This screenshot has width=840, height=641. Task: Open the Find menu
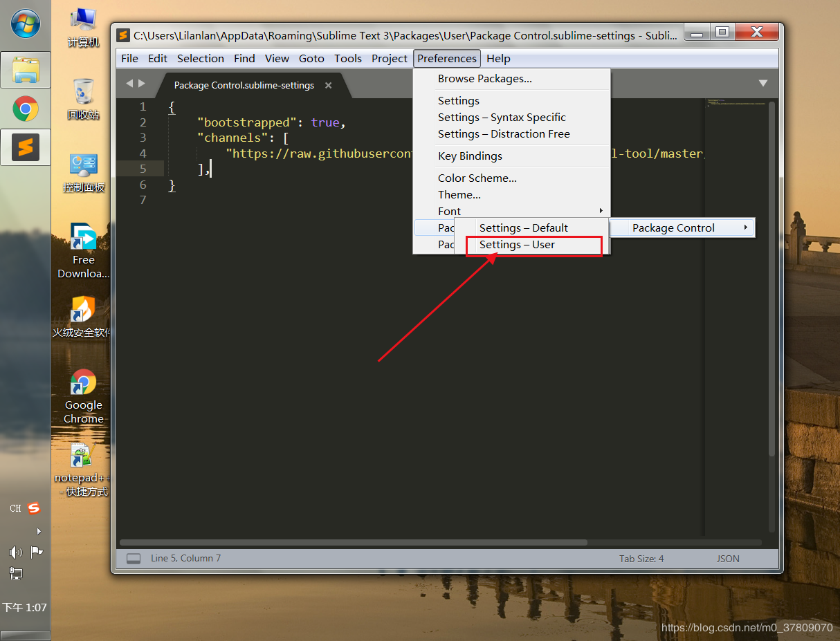click(x=244, y=58)
